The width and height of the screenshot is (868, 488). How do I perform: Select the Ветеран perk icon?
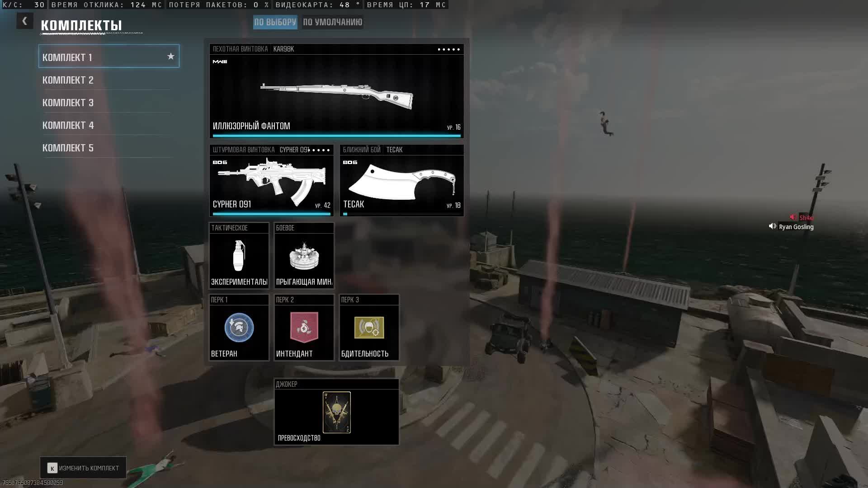click(239, 328)
